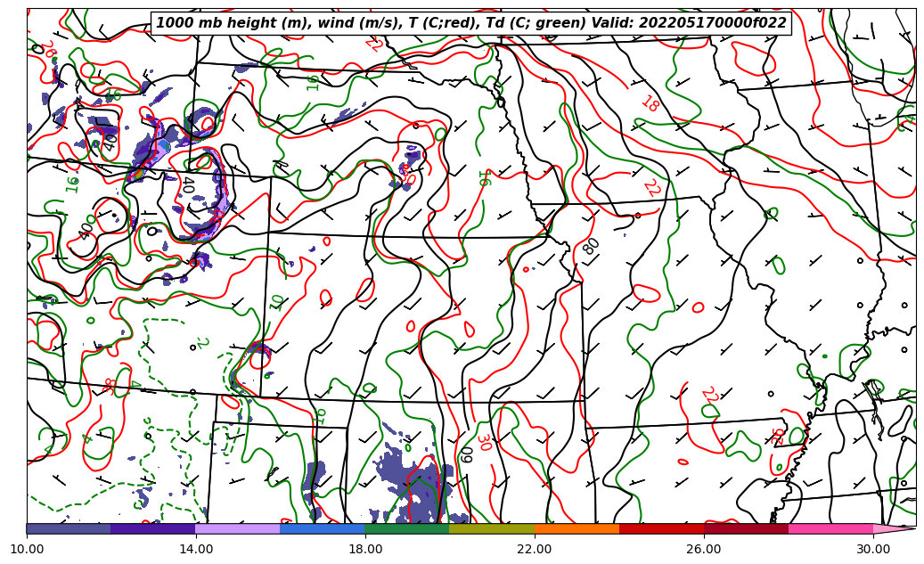
Task: Click the 22.00 colorbar tick label
Action: pos(535,549)
